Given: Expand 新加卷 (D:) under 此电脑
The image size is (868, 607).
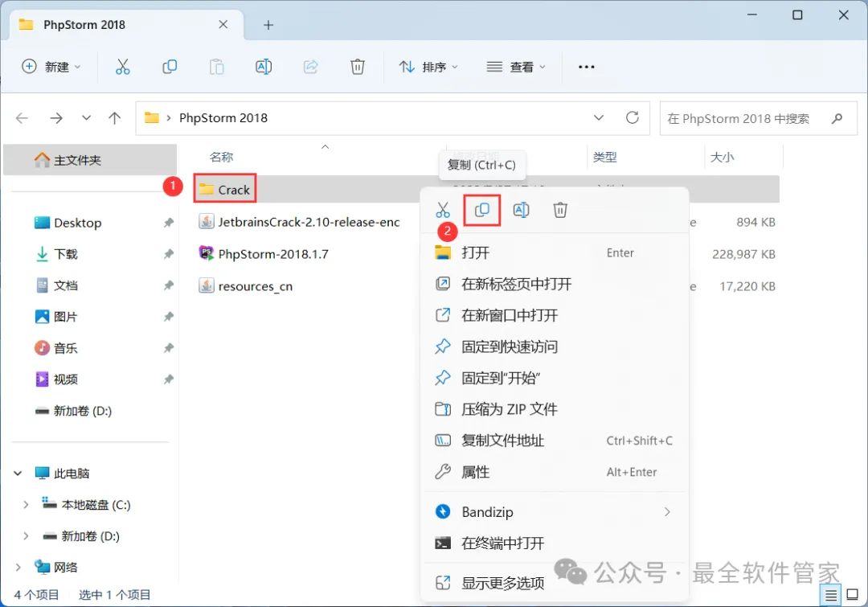Looking at the screenshot, I should (x=26, y=536).
